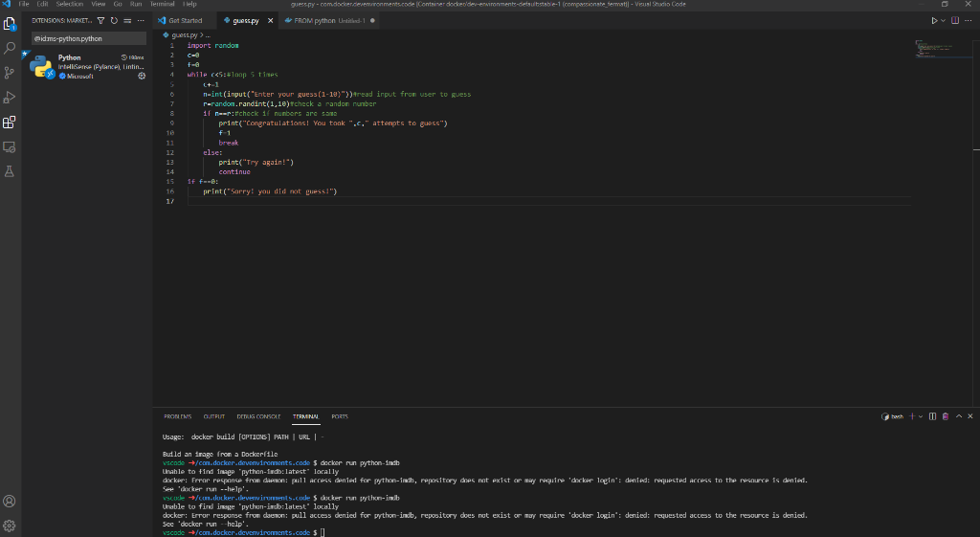Open the Explorer view in activity bar
The height and width of the screenshot is (537, 980).
[x=10, y=22]
